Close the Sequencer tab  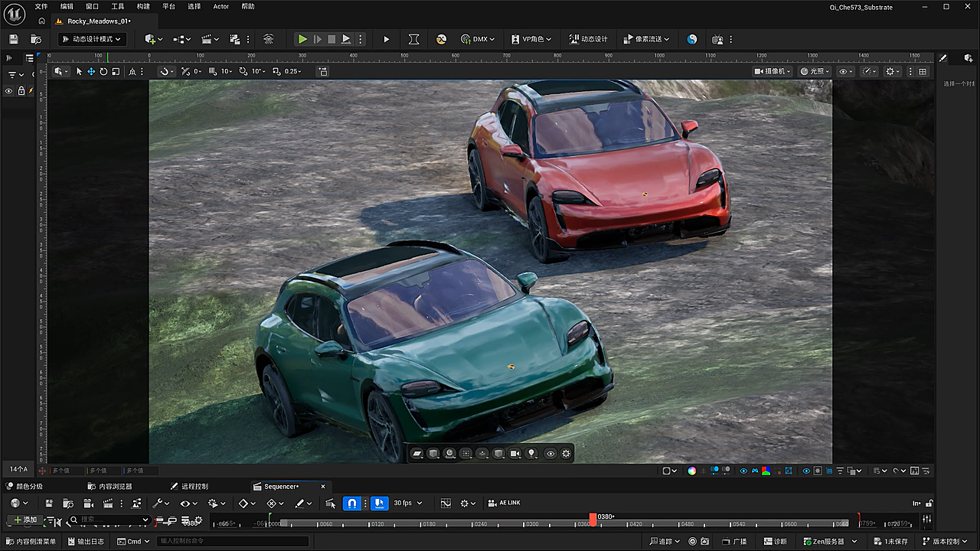(x=323, y=487)
